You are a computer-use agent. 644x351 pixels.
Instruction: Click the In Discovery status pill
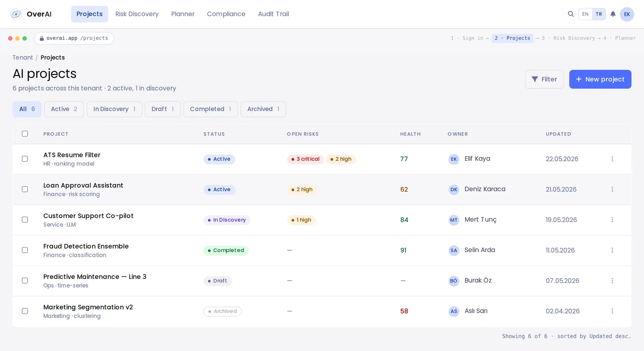(227, 220)
